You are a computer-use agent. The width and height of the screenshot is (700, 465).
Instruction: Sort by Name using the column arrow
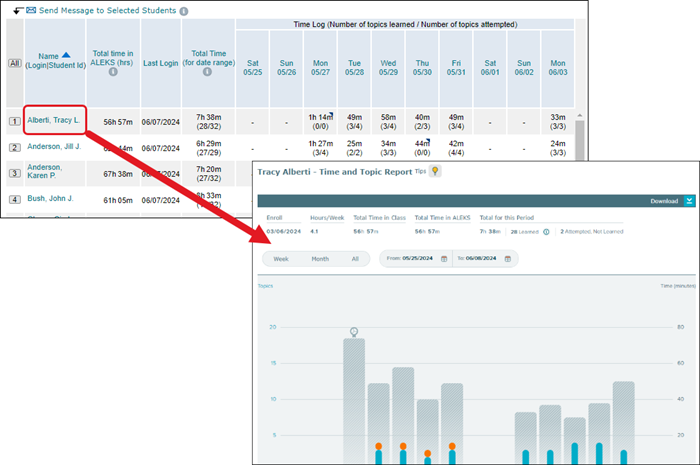point(66,56)
